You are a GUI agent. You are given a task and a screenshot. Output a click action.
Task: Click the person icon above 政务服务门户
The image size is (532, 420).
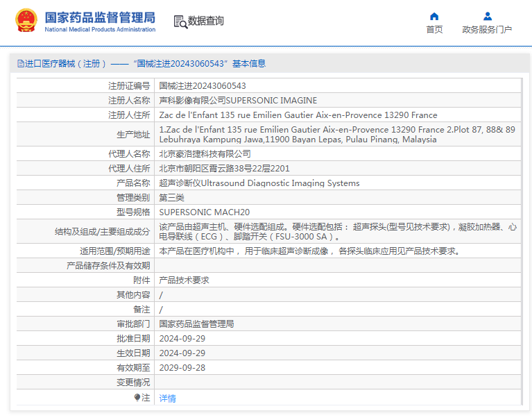click(487, 16)
